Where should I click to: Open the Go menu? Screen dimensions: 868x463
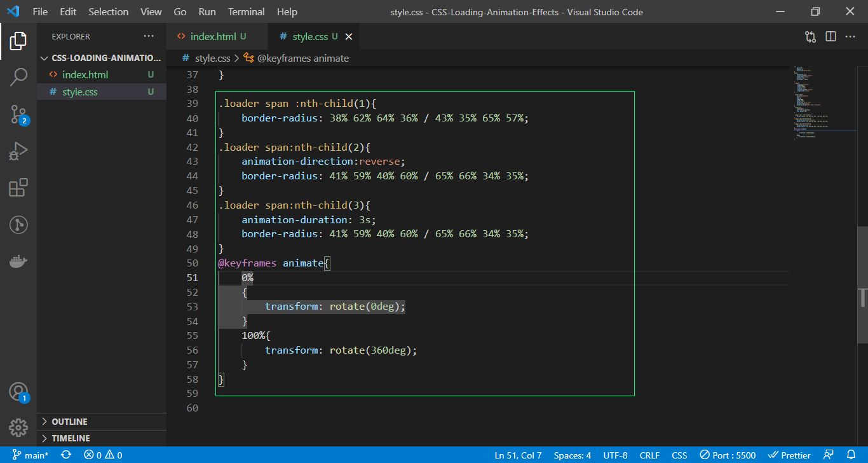point(180,11)
